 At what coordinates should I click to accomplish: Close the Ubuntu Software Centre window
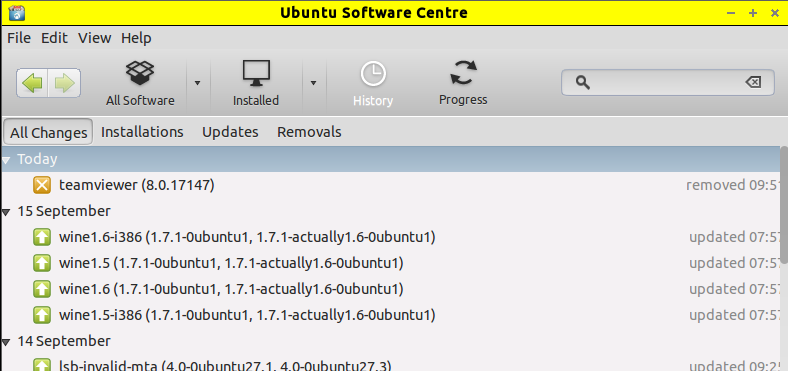[x=775, y=13]
